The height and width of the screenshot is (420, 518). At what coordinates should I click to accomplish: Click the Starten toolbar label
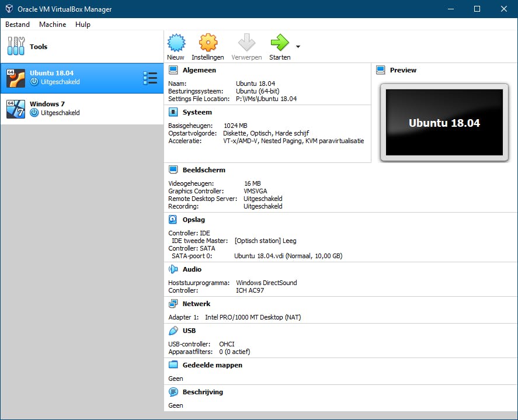point(280,57)
